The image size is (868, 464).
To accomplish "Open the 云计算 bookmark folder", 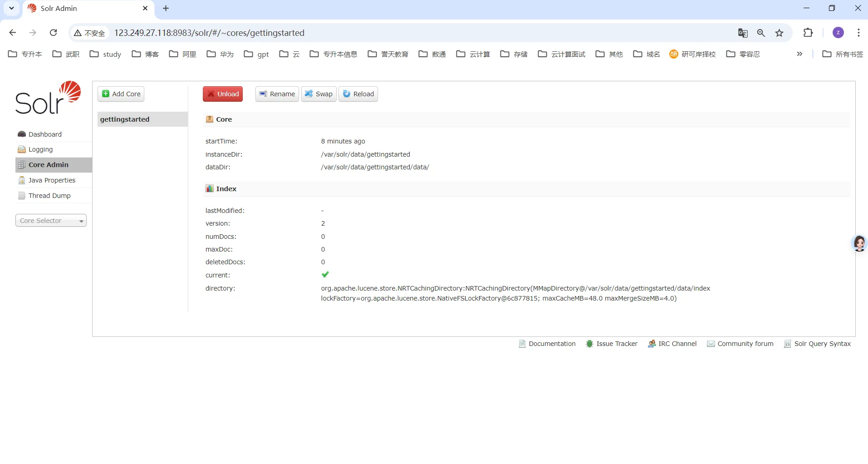I will pos(473,54).
